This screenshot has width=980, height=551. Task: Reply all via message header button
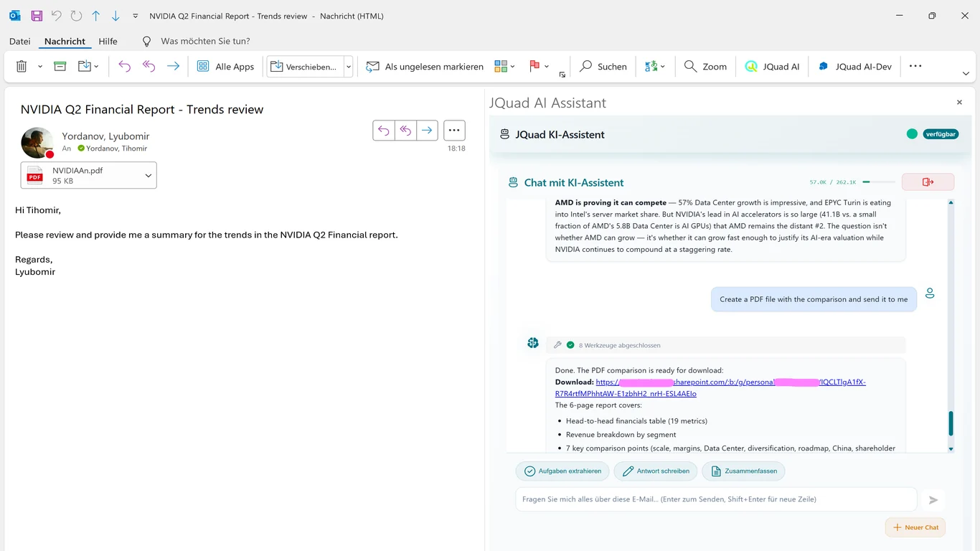(x=405, y=130)
